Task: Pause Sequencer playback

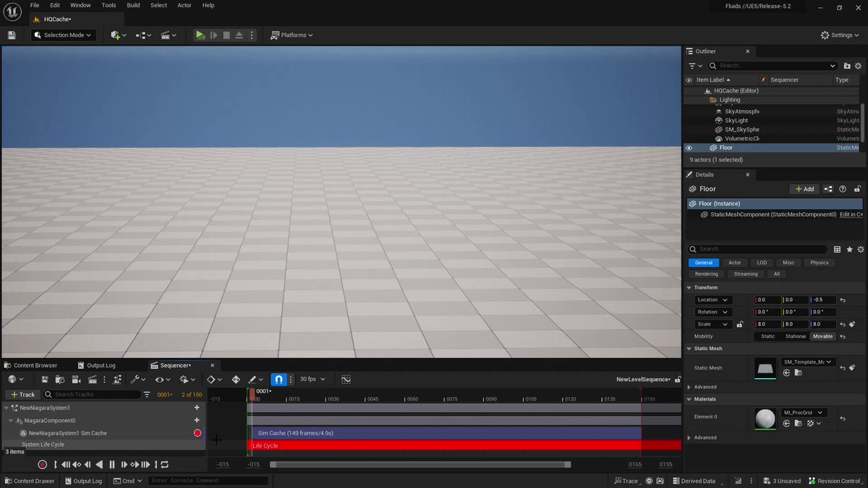Action: (112, 464)
